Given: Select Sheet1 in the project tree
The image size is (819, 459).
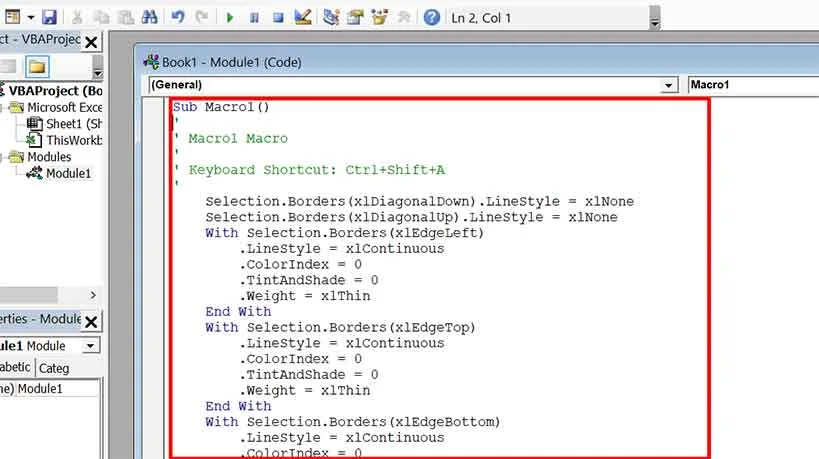Looking at the screenshot, I should pos(74,124).
